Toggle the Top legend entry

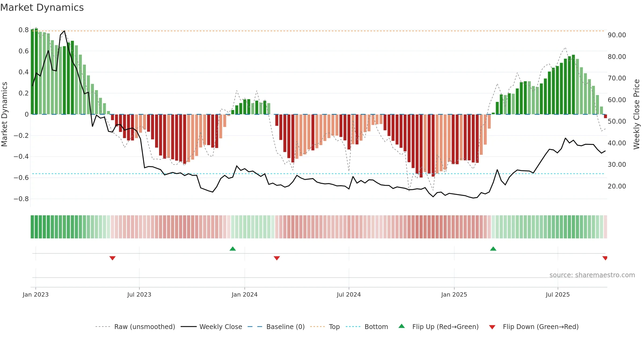pos(325,327)
